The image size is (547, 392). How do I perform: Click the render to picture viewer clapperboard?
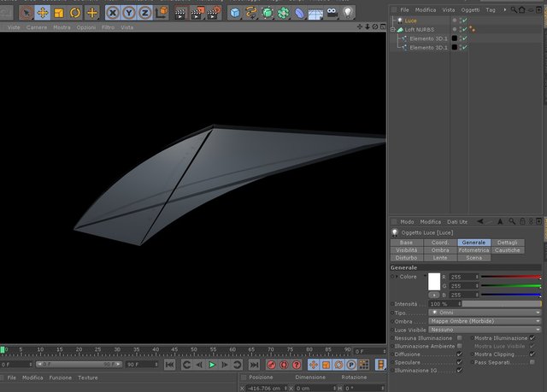197,13
